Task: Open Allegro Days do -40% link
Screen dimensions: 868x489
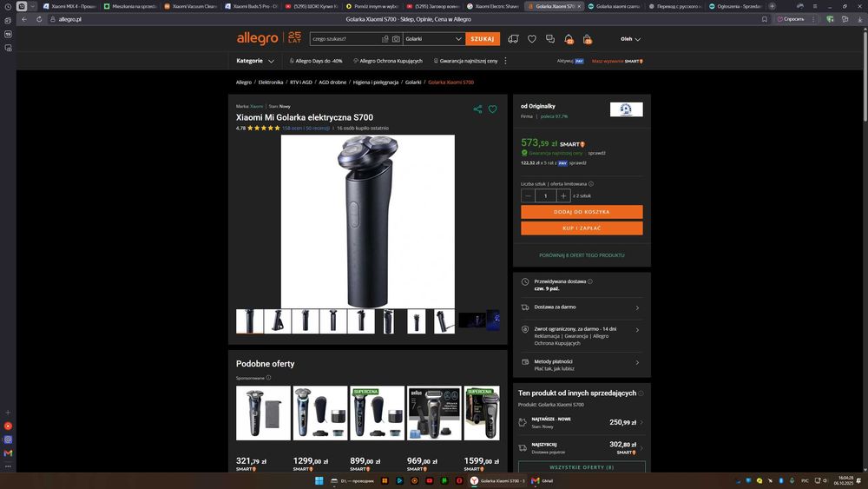Action: [x=316, y=61]
